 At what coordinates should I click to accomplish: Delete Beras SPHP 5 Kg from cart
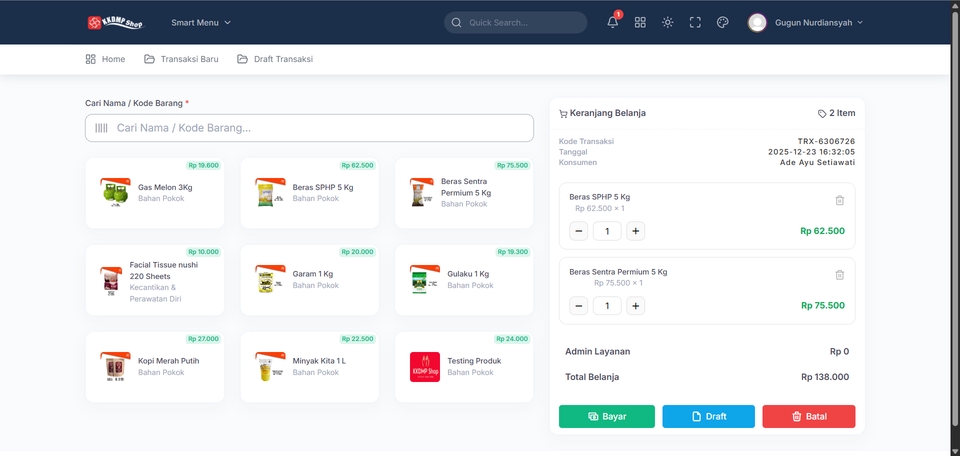839,200
